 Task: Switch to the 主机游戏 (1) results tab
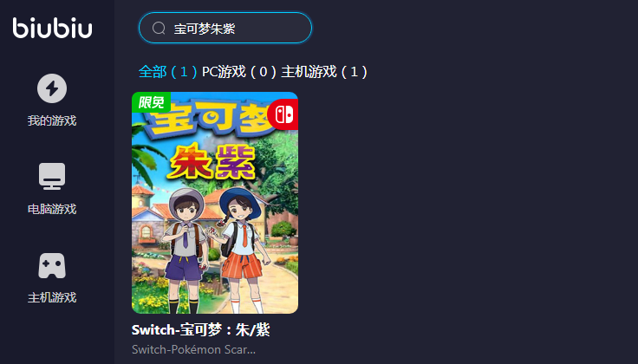tap(324, 72)
